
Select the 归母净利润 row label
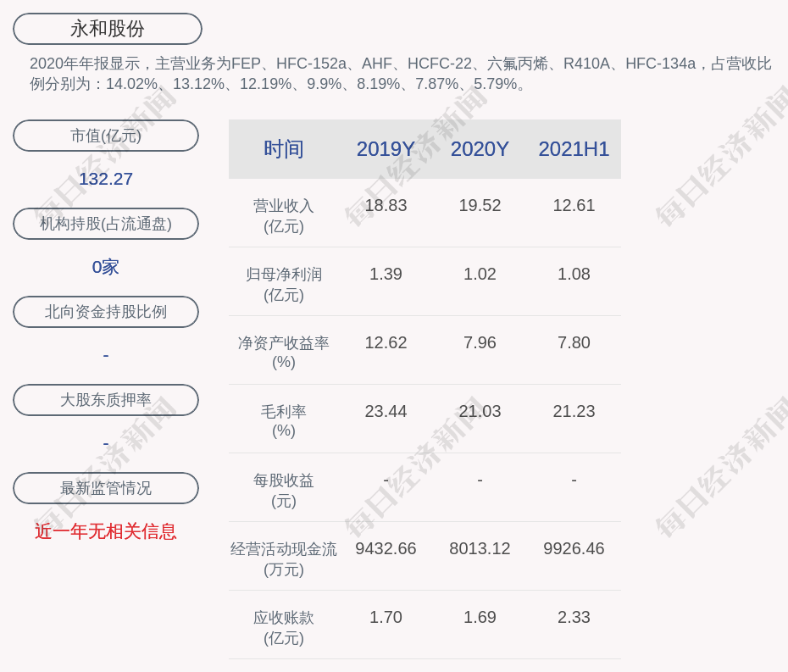[x=283, y=284]
